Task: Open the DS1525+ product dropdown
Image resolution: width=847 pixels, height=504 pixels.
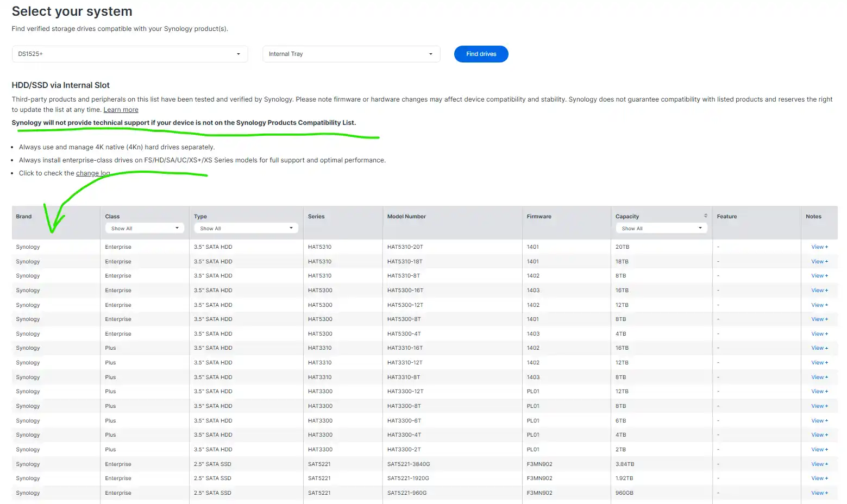Action: click(130, 54)
